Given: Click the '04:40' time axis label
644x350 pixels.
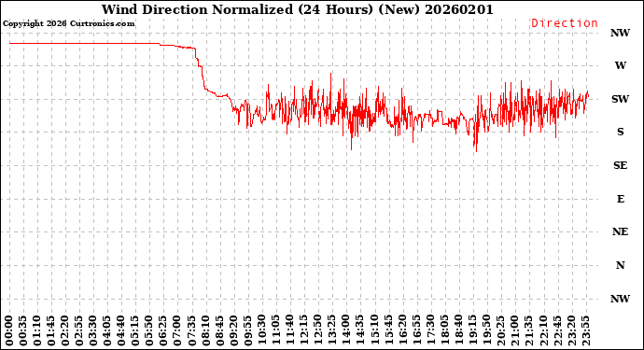Looking at the screenshot, I should tap(121, 331).
